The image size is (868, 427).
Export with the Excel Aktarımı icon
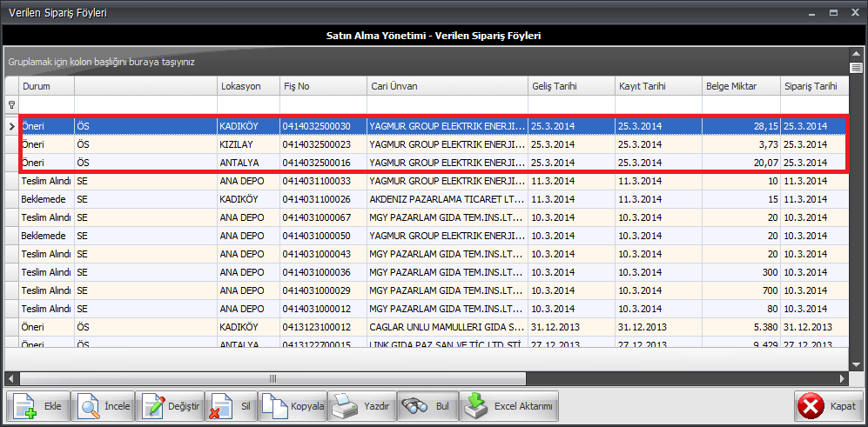pyautogui.click(x=475, y=406)
